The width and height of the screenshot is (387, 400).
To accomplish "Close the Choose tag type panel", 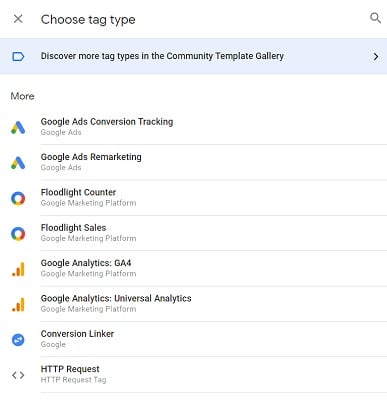I will coord(18,19).
